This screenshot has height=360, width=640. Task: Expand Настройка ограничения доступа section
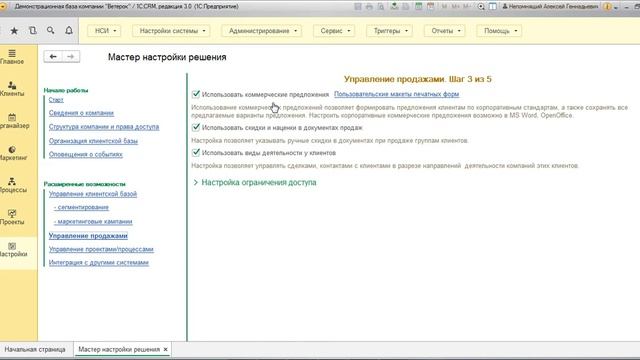coord(254,182)
